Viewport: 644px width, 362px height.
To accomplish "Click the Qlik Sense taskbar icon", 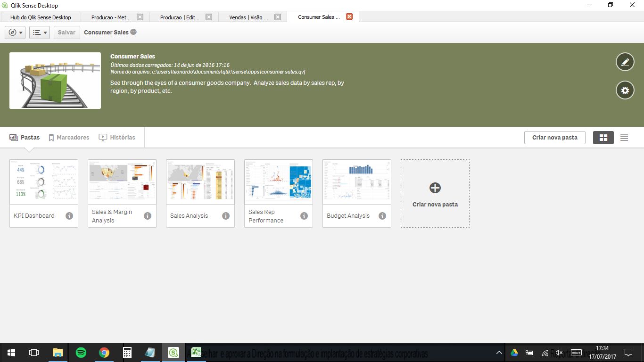I will pos(173,353).
